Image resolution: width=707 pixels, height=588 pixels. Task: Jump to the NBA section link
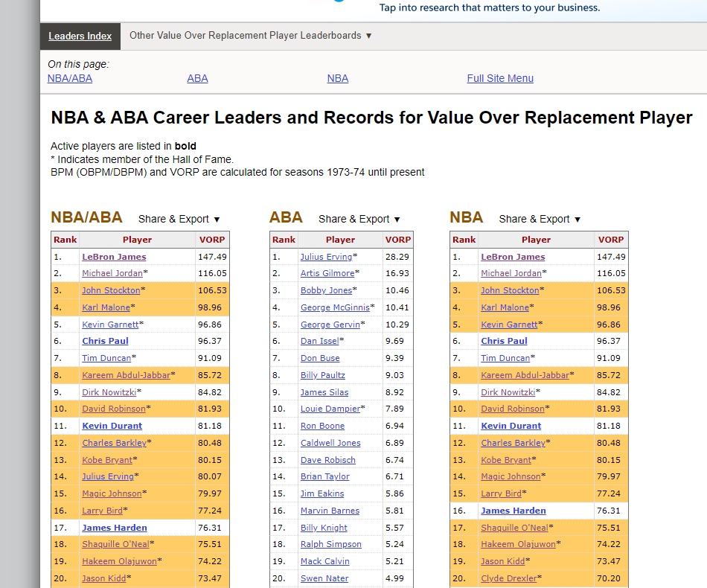coord(338,78)
